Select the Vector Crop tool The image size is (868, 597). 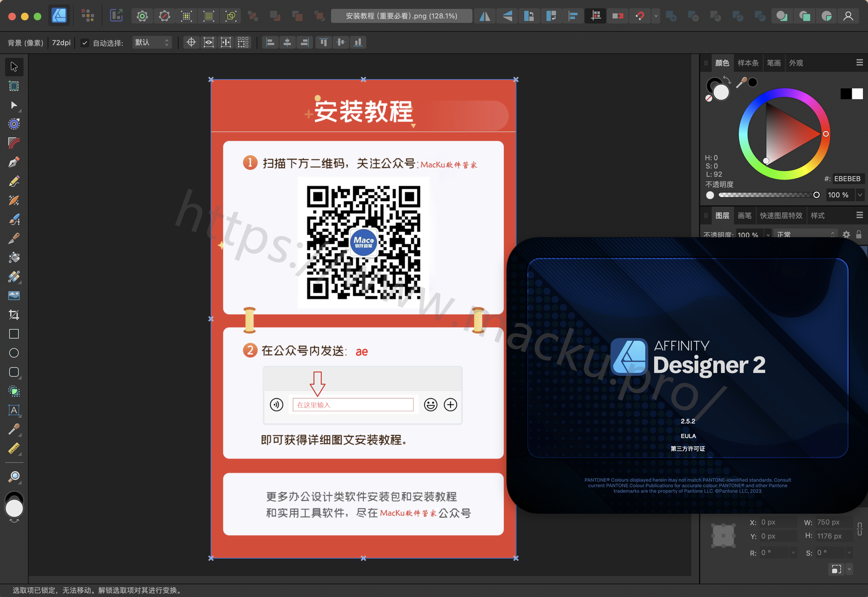(14, 315)
